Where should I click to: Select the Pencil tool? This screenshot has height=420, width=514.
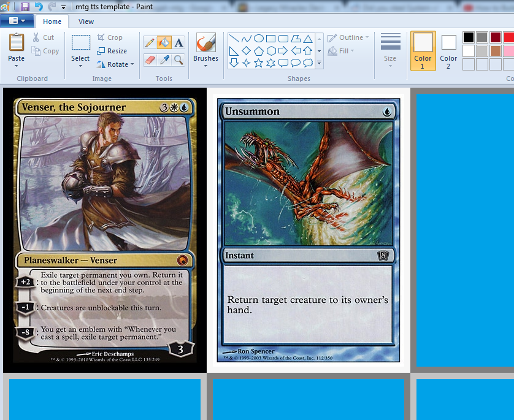click(150, 42)
